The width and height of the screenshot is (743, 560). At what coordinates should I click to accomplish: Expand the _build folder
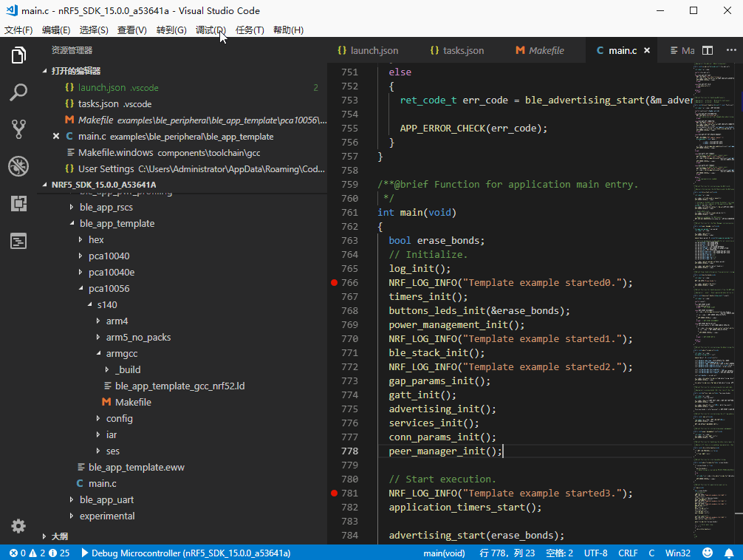(x=107, y=369)
